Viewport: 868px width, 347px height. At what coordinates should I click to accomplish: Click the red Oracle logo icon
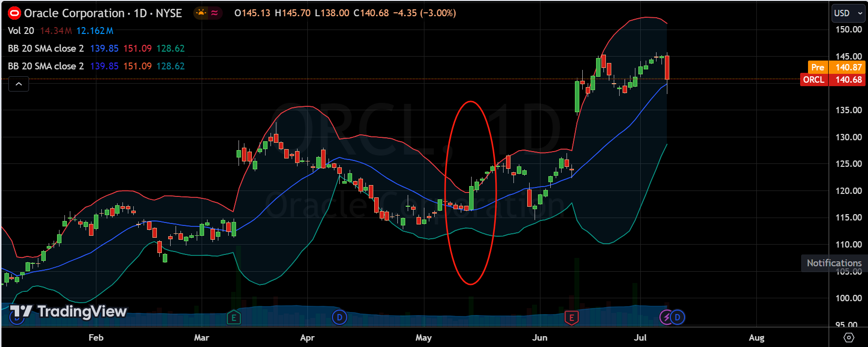tap(14, 13)
